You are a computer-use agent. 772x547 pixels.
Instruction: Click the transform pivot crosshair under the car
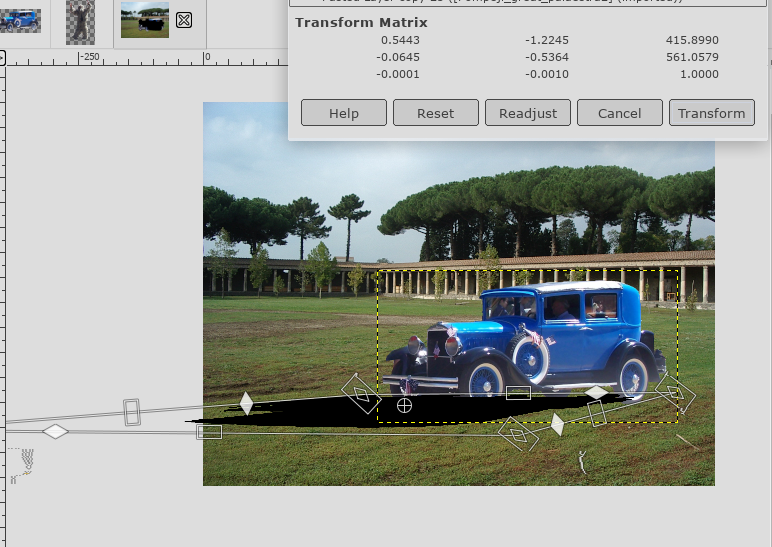pos(404,406)
